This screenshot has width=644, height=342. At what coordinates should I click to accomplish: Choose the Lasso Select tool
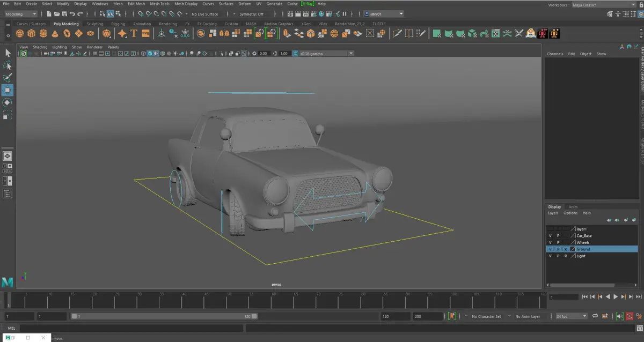point(8,65)
